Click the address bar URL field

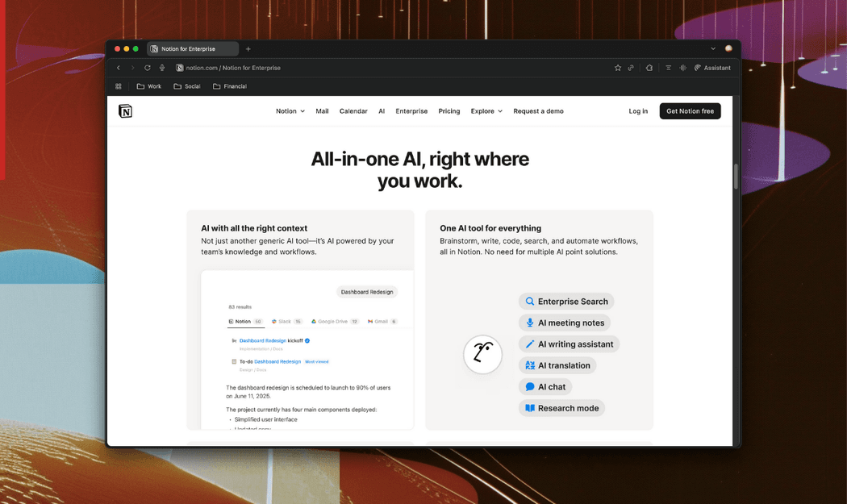(233, 68)
